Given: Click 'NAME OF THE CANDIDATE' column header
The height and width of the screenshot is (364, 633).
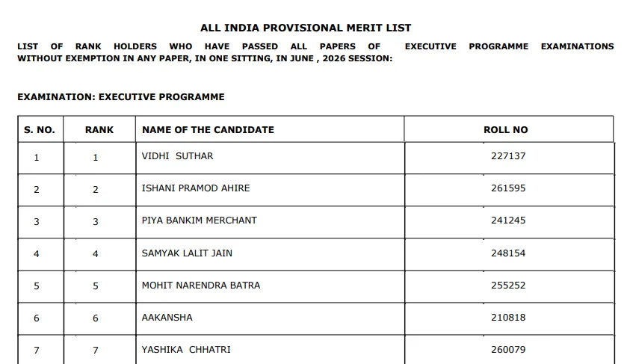Looking at the screenshot, I should click(208, 129).
